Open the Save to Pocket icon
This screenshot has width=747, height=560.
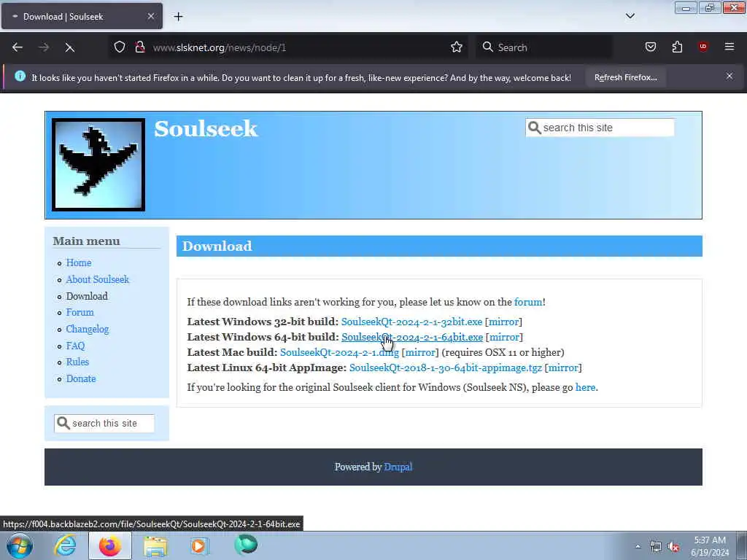(650, 47)
